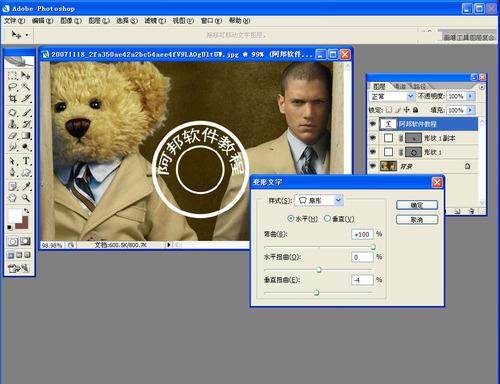Select the Custom Shape tool
500x384 pixels.
(26, 173)
